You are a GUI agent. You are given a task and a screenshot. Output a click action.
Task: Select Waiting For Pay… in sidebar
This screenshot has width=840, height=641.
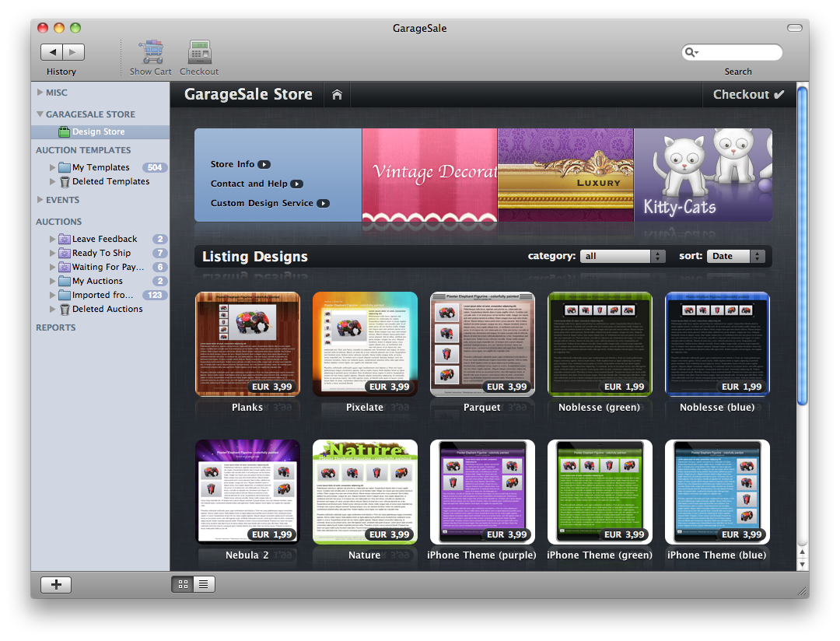click(x=100, y=267)
